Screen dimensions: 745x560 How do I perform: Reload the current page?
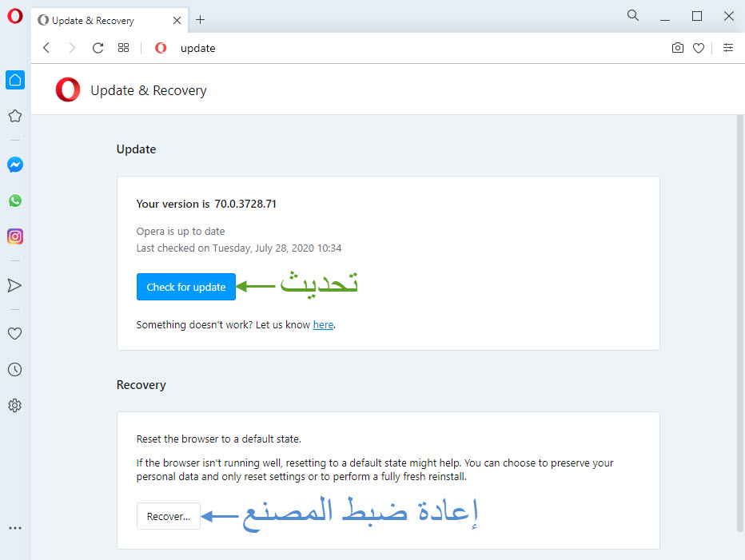pyautogui.click(x=98, y=48)
